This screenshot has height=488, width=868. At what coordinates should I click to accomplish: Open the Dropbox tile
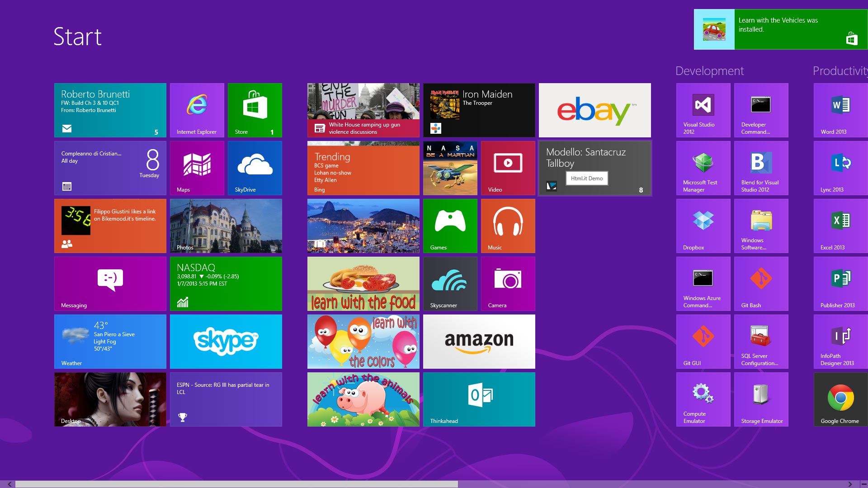coord(703,226)
